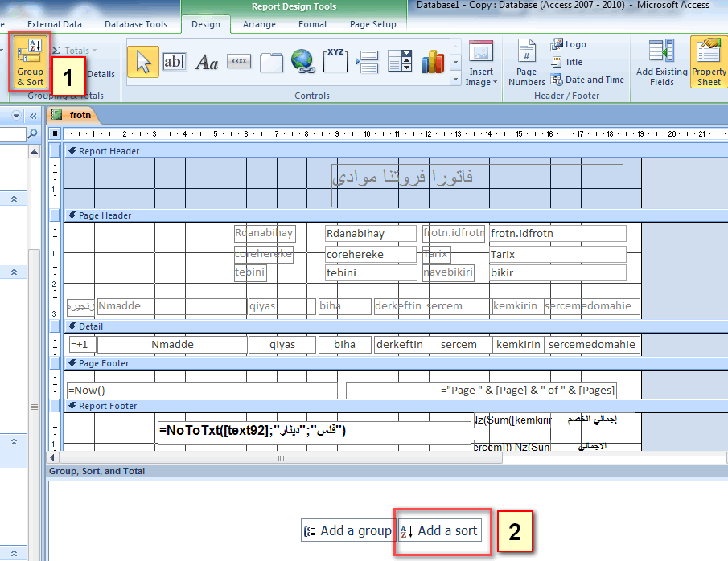
Task: Switch to the Arrange tab
Action: pyautogui.click(x=259, y=24)
